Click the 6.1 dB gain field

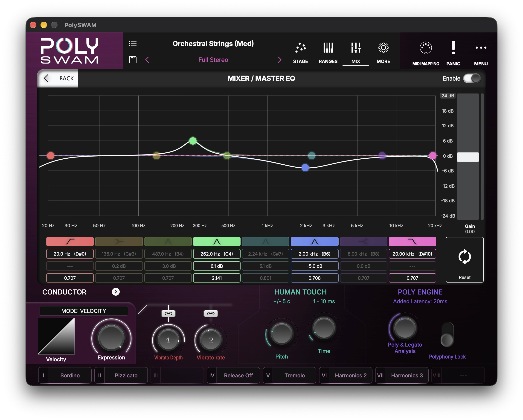point(217,266)
